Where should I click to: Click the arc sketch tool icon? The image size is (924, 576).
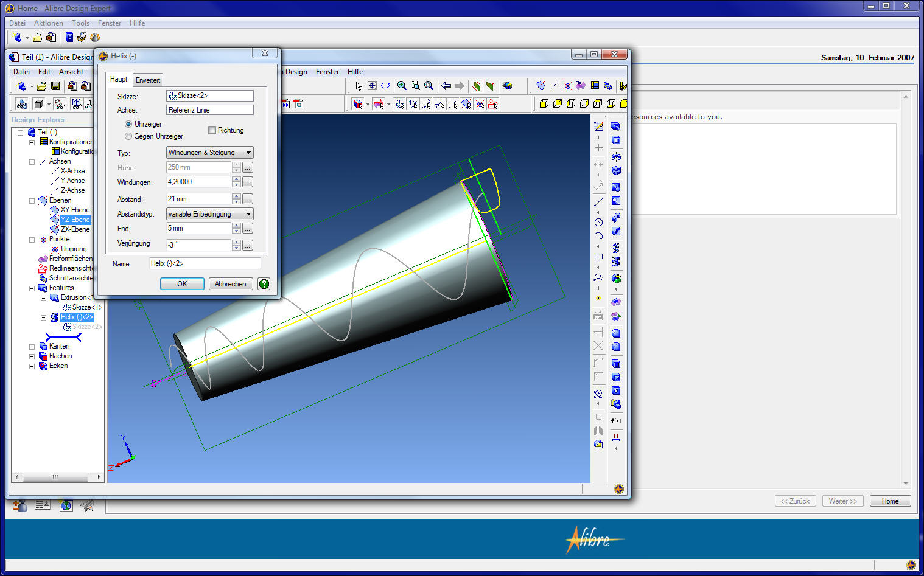click(x=598, y=236)
